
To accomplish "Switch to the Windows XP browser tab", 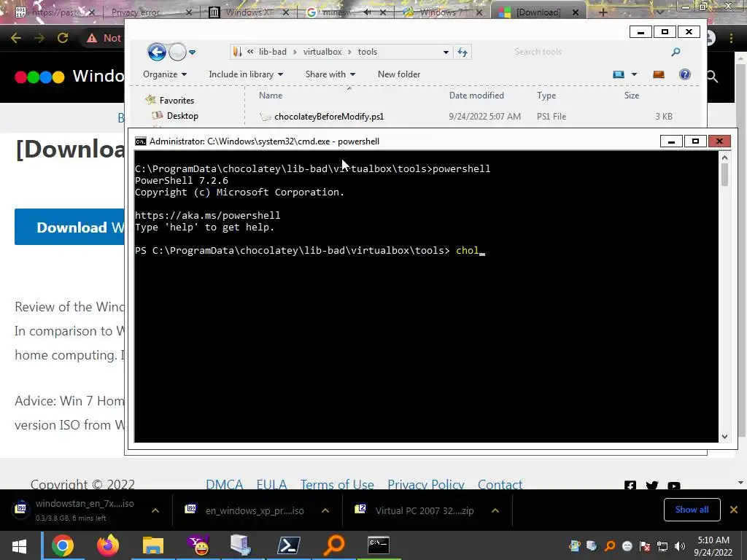I will coord(249,12).
